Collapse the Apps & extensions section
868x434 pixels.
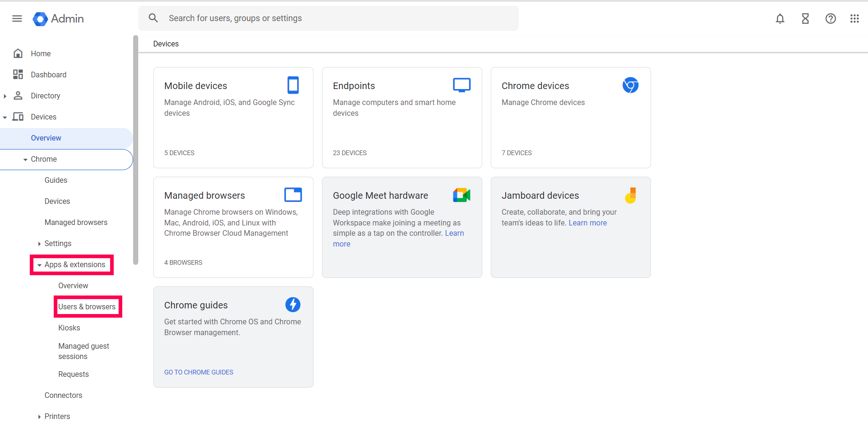pos(39,265)
